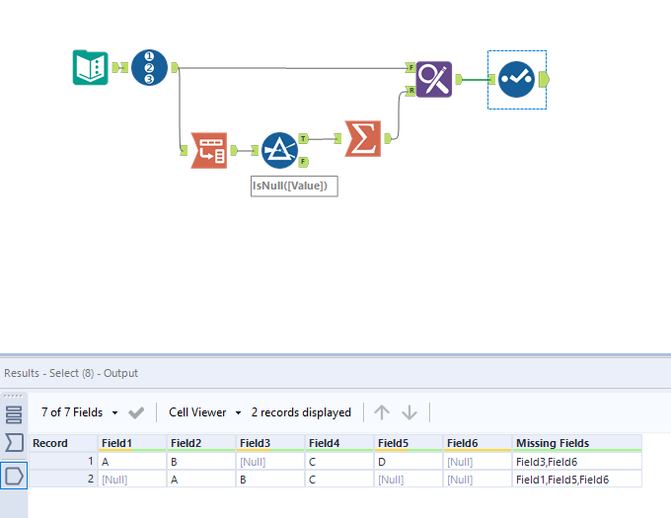Show the input anchor data in Results
Screen dimensions: 671x518
point(14,442)
